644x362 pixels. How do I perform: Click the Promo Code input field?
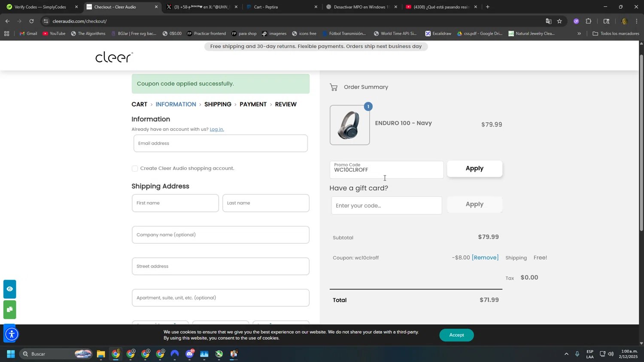pyautogui.click(x=386, y=170)
